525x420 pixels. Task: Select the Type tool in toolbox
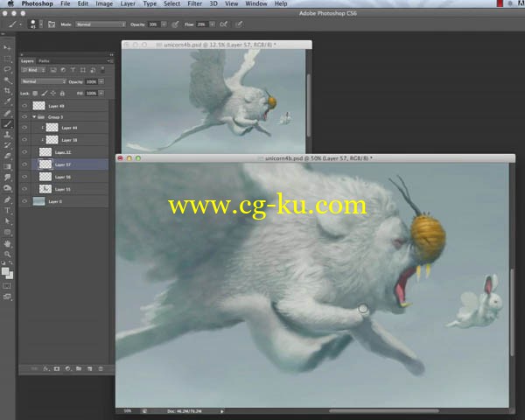(7, 210)
